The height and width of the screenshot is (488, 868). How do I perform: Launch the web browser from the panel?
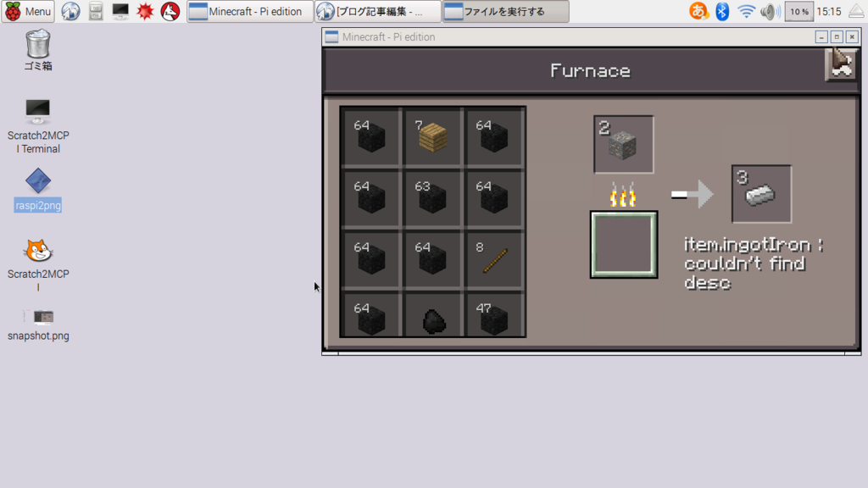pyautogui.click(x=70, y=11)
